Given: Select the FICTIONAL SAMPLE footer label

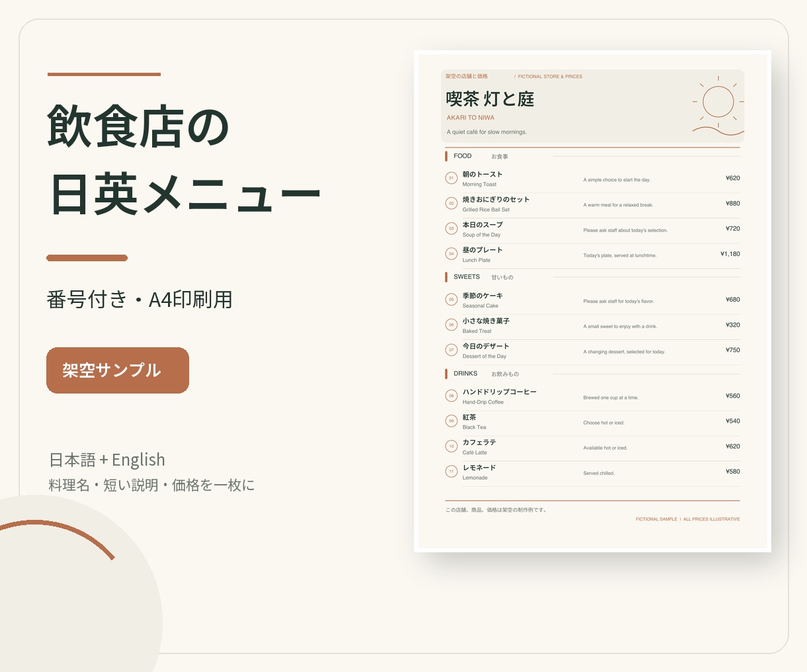Looking at the screenshot, I should (x=657, y=519).
